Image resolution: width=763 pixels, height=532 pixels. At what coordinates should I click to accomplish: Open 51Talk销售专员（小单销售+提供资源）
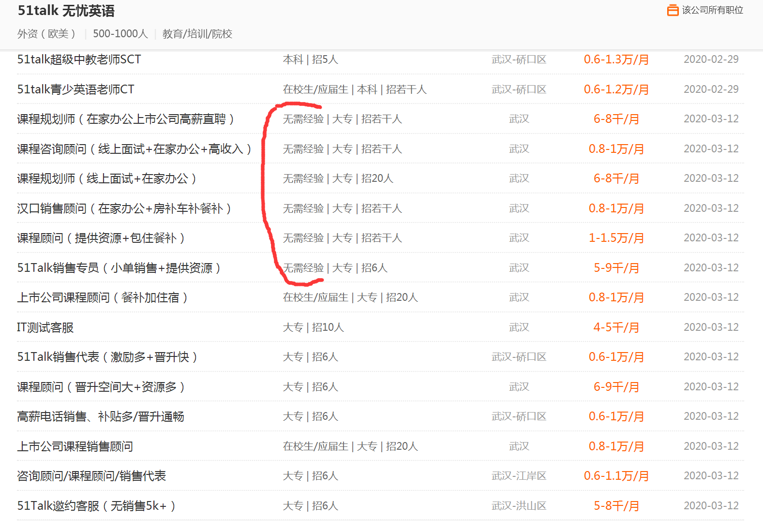[x=120, y=268]
